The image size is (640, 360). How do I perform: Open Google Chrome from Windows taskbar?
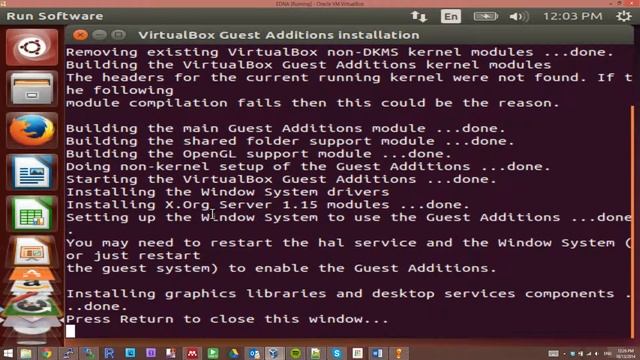[x=47, y=353]
